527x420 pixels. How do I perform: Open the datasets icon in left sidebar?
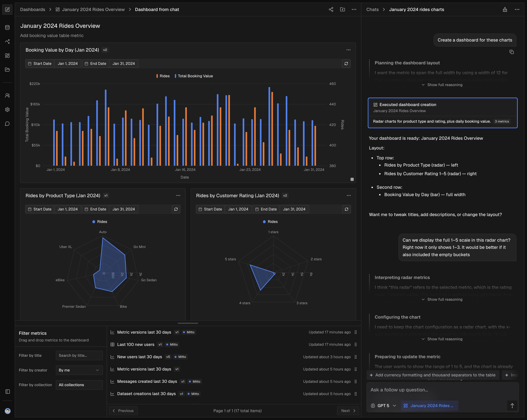coord(7,27)
